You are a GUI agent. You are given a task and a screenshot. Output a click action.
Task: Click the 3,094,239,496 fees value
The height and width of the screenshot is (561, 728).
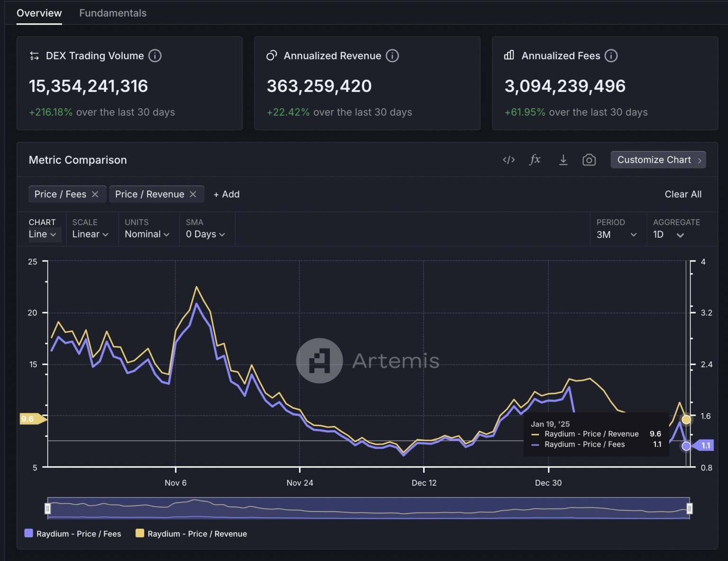(x=565, y=86)
